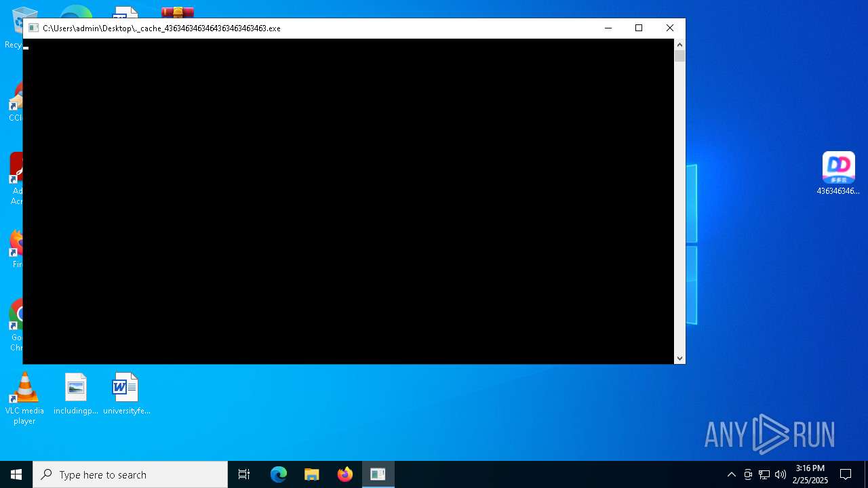868x488 pixels.
Task: Close the _cache_ exe console window
Action: click(x=670, y=28)
